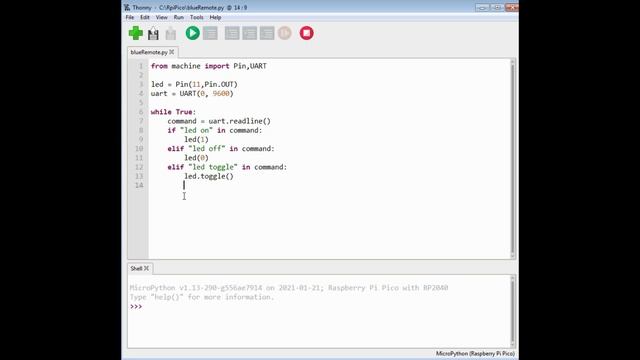The image size is (640, 360).
Task: Click the Shell vertical scrollbar
Action: [x=513, y=311]
